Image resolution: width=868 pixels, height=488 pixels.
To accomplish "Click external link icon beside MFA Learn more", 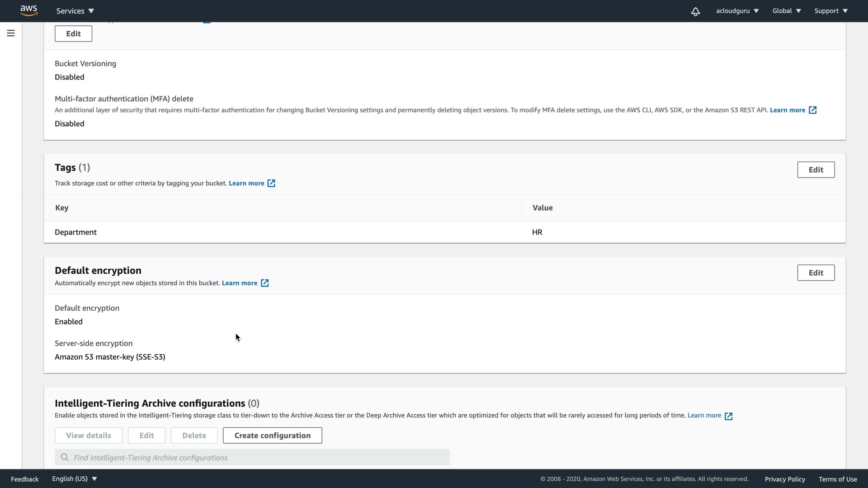I will point(812,110).
